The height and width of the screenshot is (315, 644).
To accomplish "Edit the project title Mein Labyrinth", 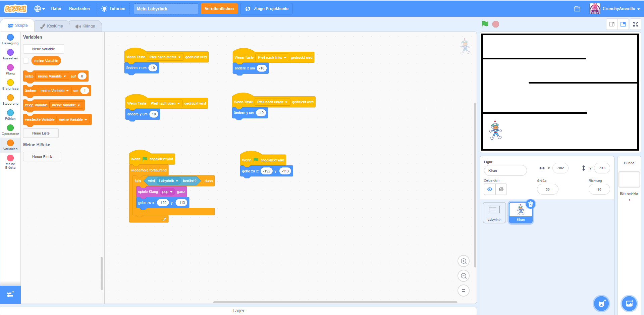I will [166, 9].
